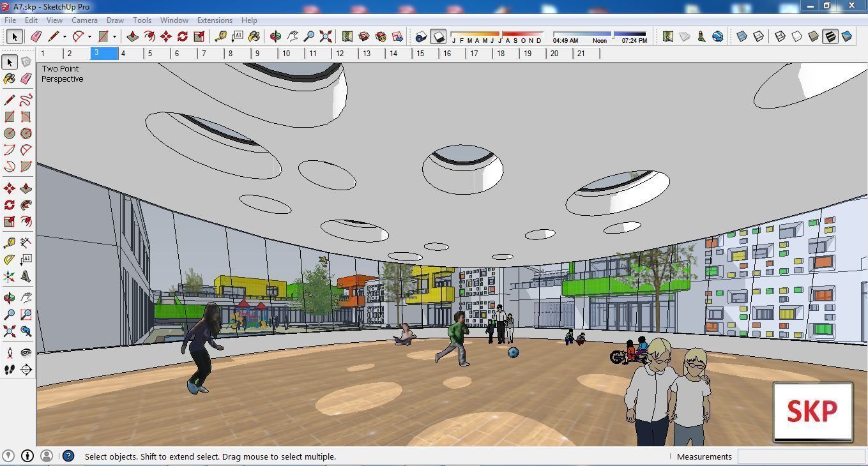The image size is (868, 466).
Task: Click the Preview model in Google Earth icon
Action: click(x=718, y=36)
